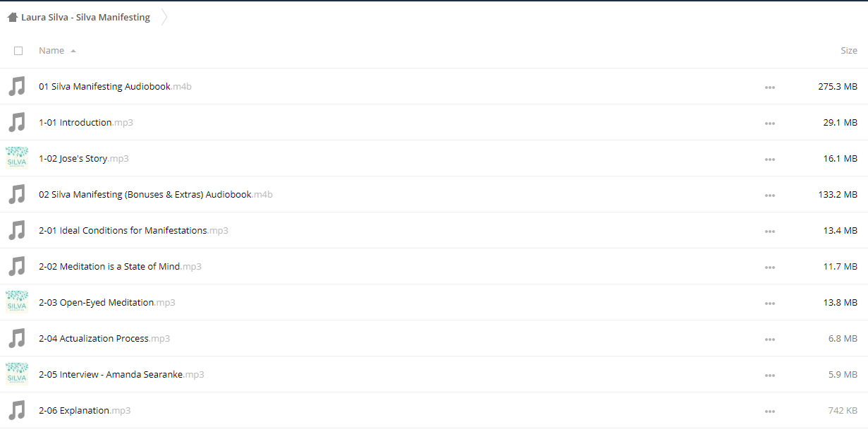
Task: Click the Silva thumbnail for 2-05 Interview - Amanda Searanke
Action: tap(16, 374)
